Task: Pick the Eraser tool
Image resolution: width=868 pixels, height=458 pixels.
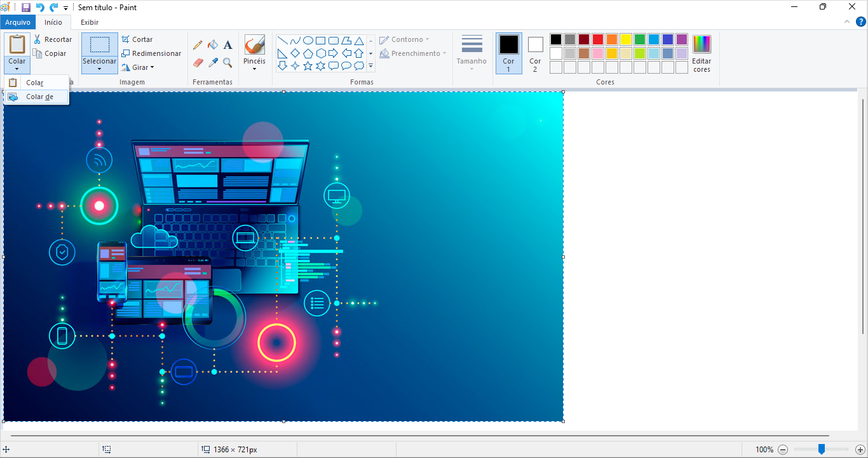Action: (198, 63)
